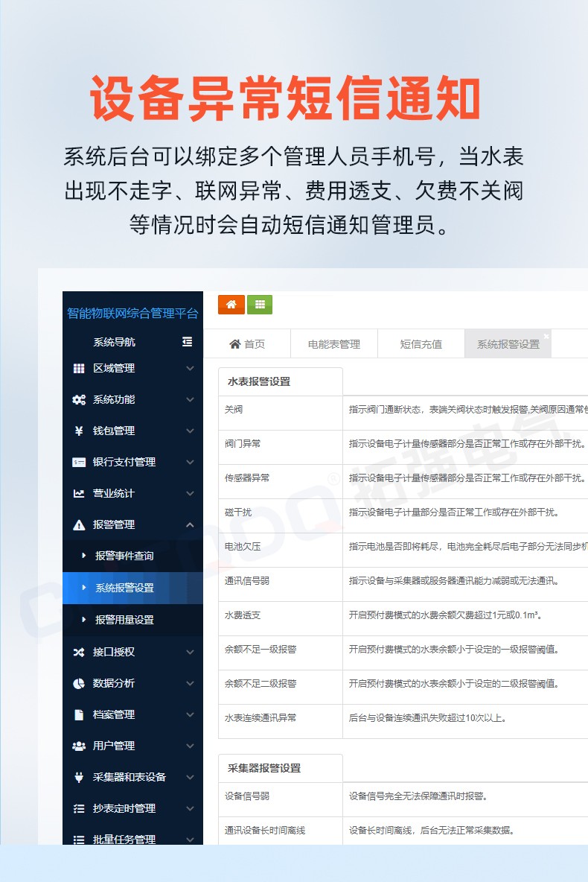
Task: Click the 营业统计 chart icon
Action: tap(79, 494)
